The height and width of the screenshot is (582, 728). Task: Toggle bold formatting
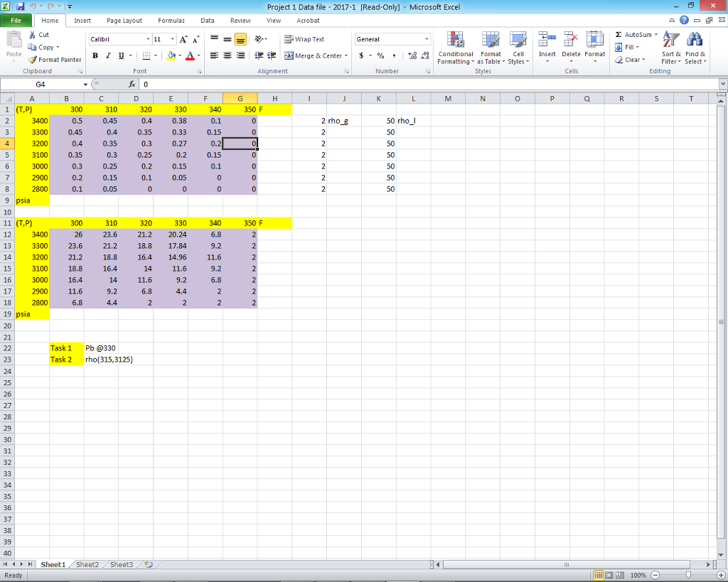click(95, 55)
